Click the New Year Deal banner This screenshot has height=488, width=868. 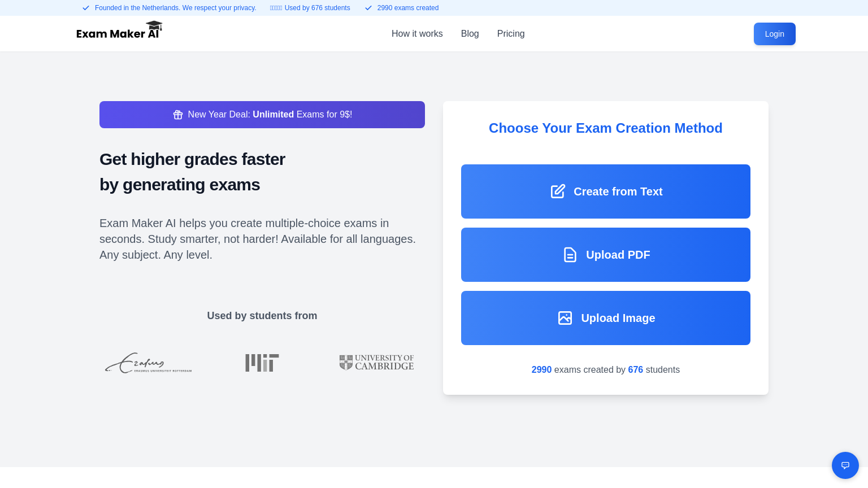click(262, 115)
